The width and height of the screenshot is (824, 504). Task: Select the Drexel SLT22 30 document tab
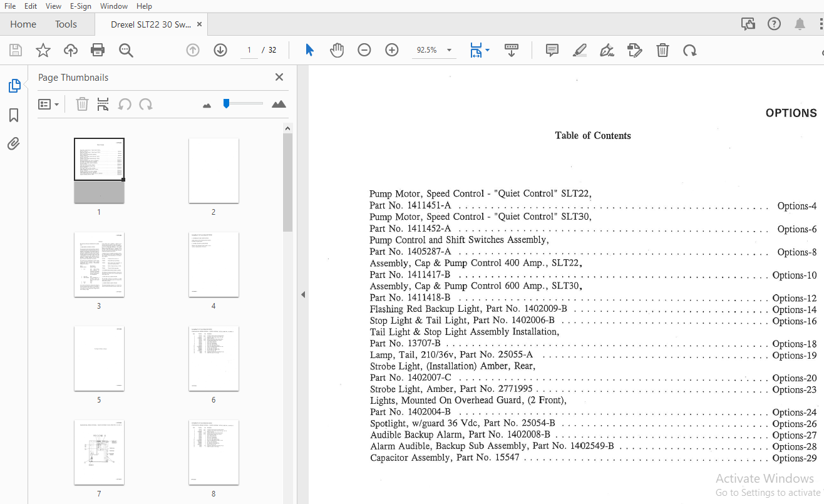tap(150, 24)
